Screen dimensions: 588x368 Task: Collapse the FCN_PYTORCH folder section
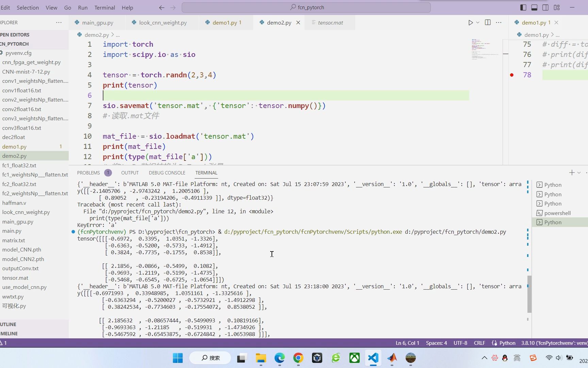tap(34, 44)
